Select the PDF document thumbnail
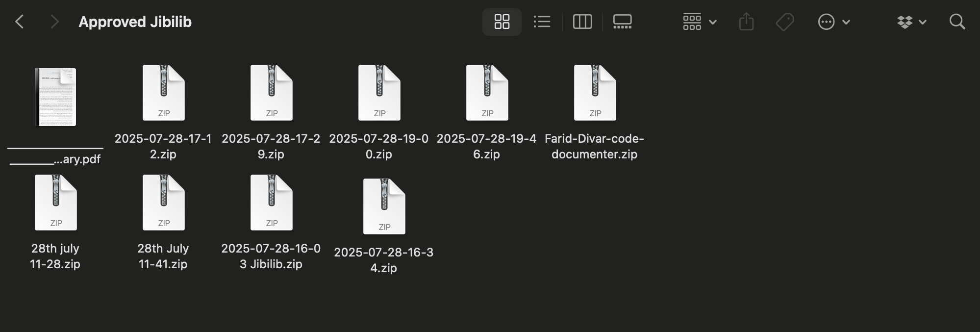This screenshot has width=980, height=332. [55, 97]
